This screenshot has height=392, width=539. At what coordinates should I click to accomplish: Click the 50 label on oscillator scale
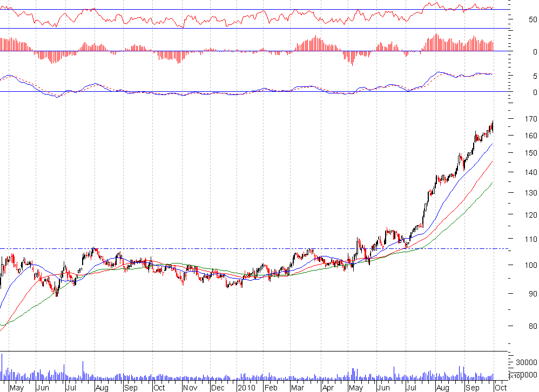click(533, 19)
